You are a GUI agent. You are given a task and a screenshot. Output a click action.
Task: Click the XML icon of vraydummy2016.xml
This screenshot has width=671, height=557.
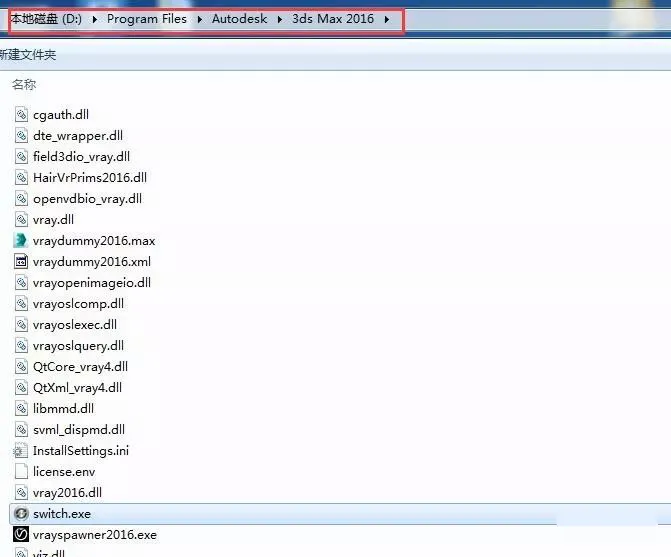(x=21, y=261)
